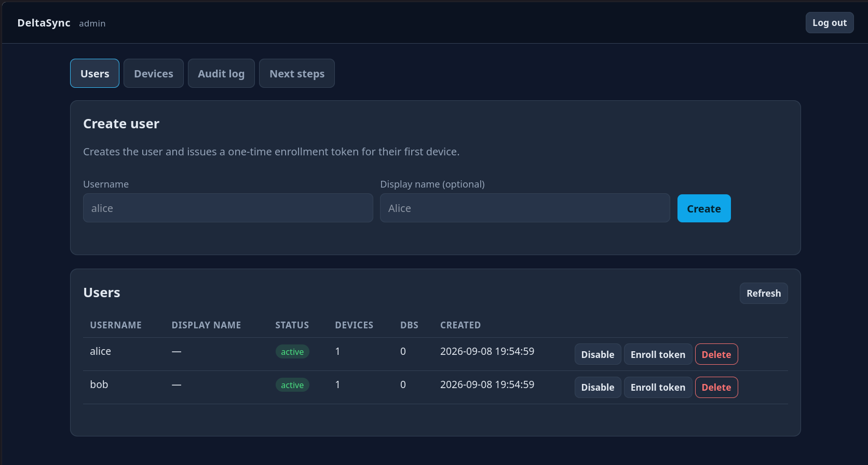This screenshot has width=868, height=465.
Task: Refresh the Users list
Action: point(764,293)
